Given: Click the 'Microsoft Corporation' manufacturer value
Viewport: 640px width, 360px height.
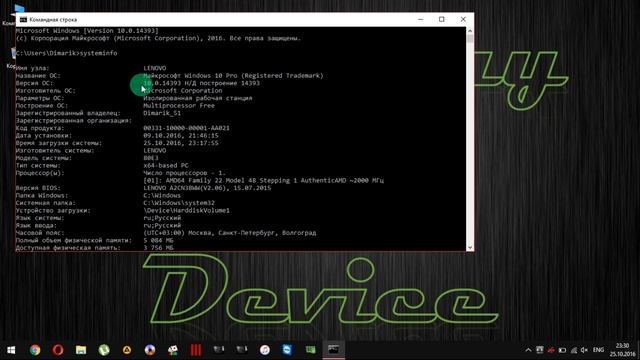Looking at the screenshot, I should pyautogui.click(x=183, y=91).
